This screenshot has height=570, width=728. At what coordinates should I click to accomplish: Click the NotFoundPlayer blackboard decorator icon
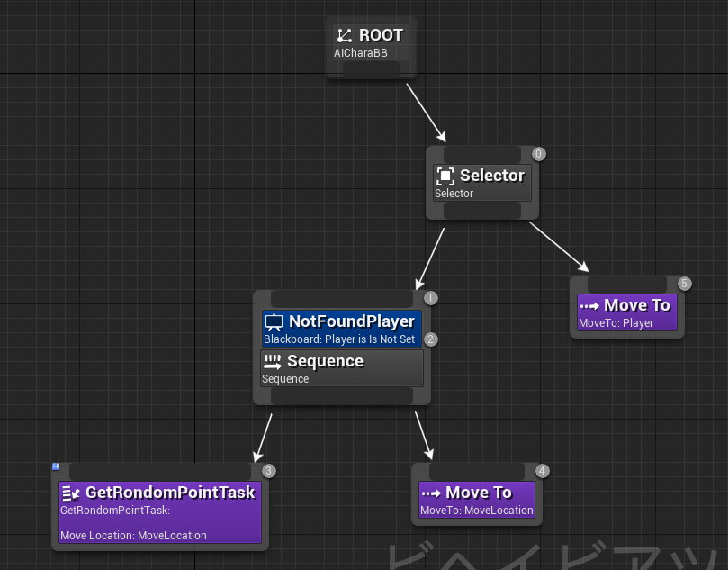coord(274,322)
